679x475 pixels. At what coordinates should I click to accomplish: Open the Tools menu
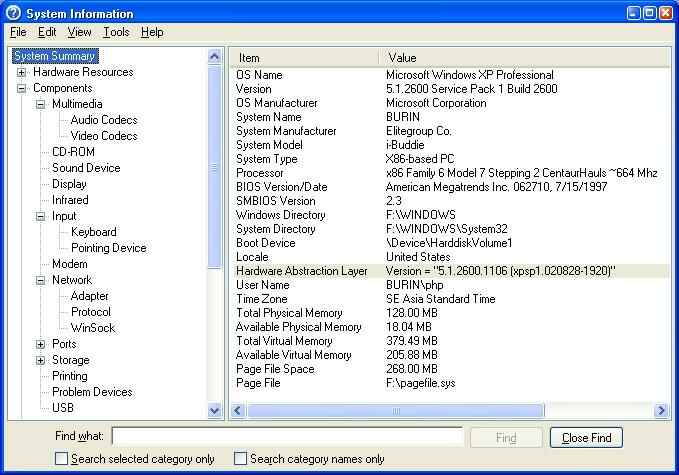(x=116, y=32)
